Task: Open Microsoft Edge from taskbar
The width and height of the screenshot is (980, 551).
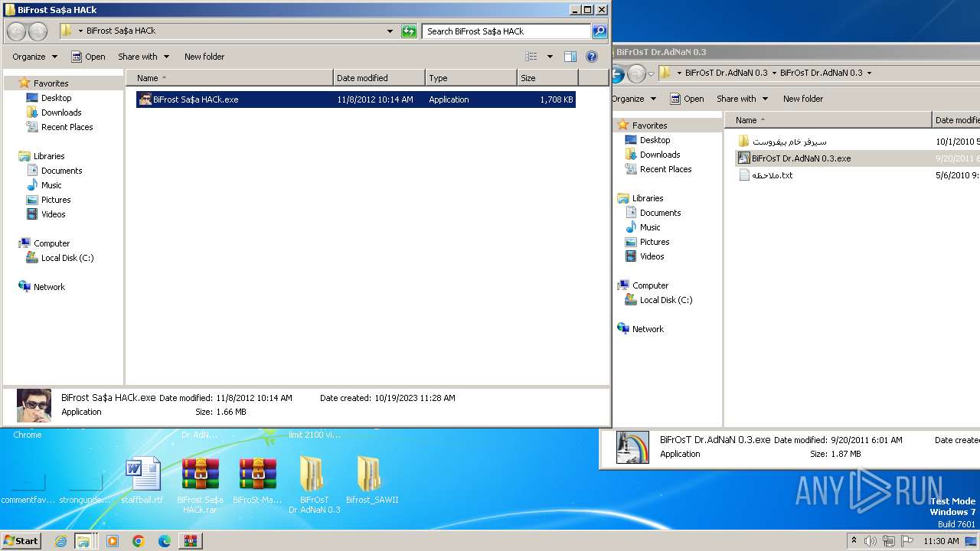Action: click(x=165, y=541)
